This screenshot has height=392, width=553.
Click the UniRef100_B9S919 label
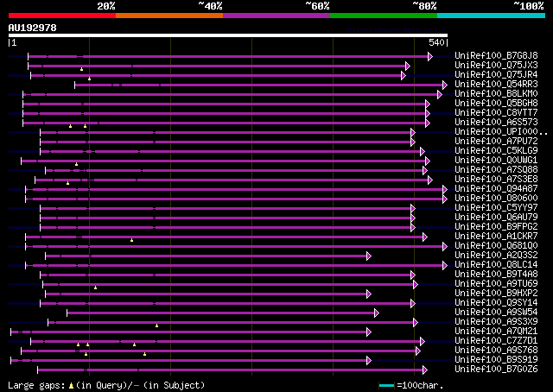pos(496,359)
